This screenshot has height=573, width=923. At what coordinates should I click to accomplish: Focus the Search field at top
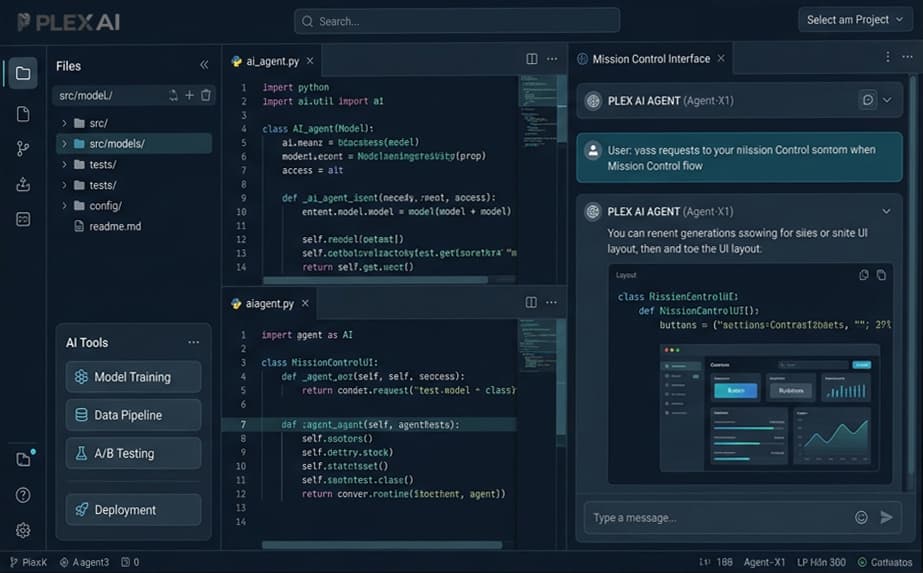click(457, 21)
